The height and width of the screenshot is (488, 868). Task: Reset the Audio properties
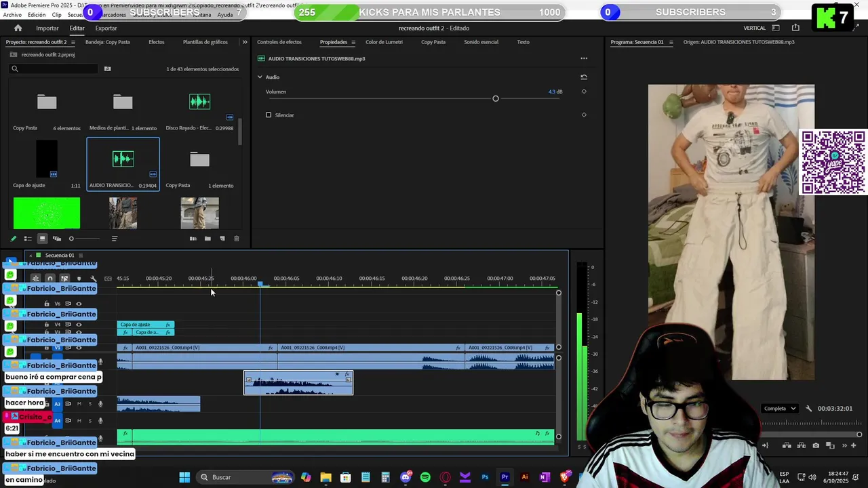pyautogui.click(x=584, y=77)
